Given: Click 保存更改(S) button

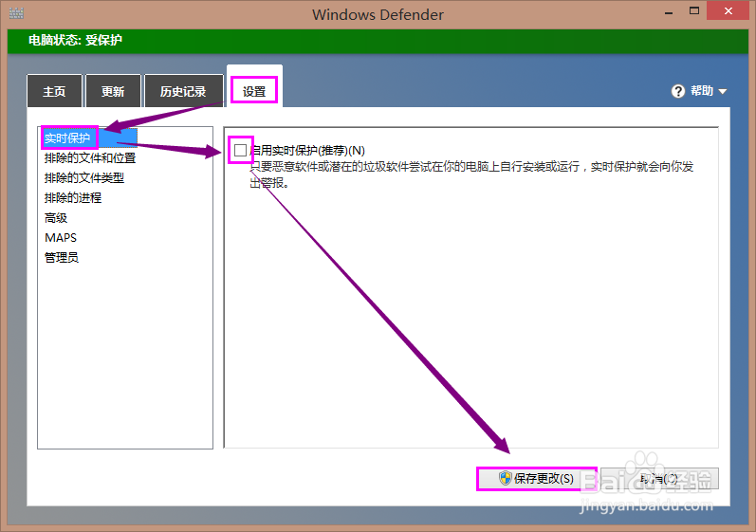Looking at the screenshot, I should (x=537, y=479).
